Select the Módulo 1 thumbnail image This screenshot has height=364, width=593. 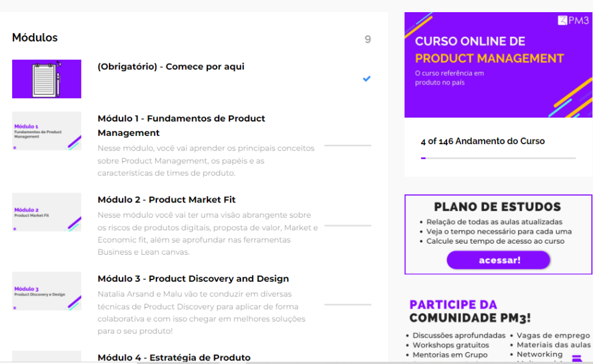click(x=46, y=131)
